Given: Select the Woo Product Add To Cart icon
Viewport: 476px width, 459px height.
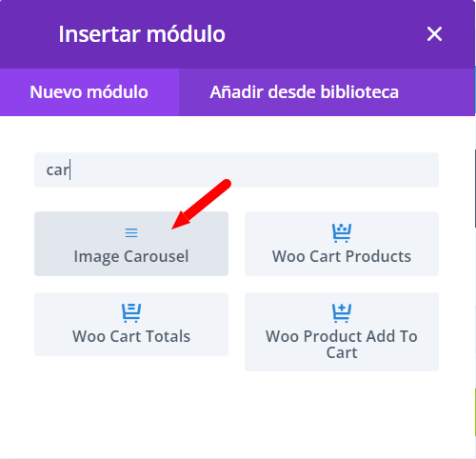Looking at the screenshot, I should coord(342,313).
